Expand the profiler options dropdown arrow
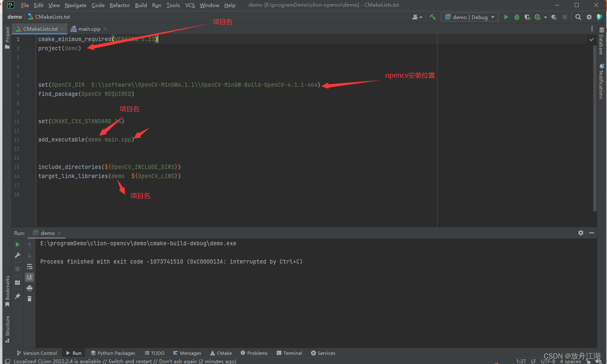607x364 pixels. [x=546, y=17]
